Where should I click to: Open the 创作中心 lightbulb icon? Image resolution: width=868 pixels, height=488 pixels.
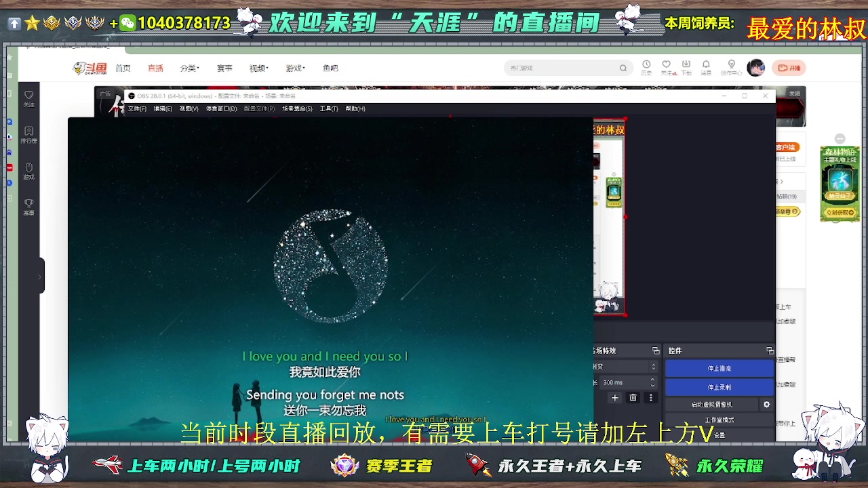(731, 67)
